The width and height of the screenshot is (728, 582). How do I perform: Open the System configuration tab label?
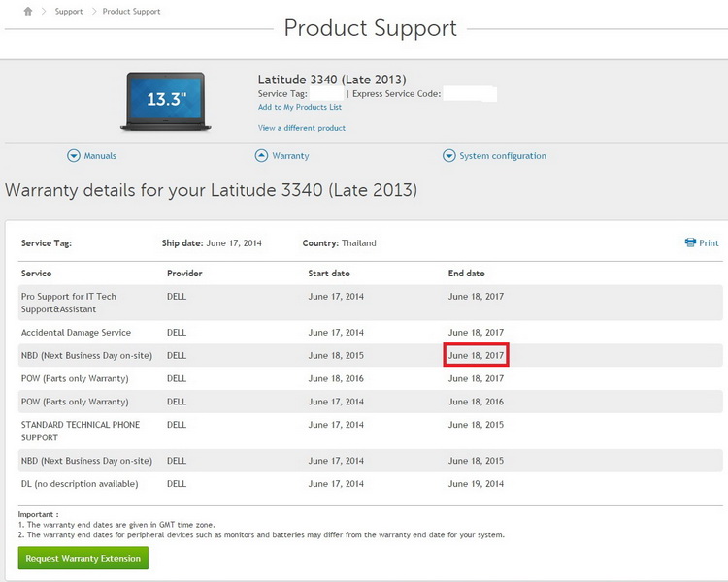coord(503,156)
